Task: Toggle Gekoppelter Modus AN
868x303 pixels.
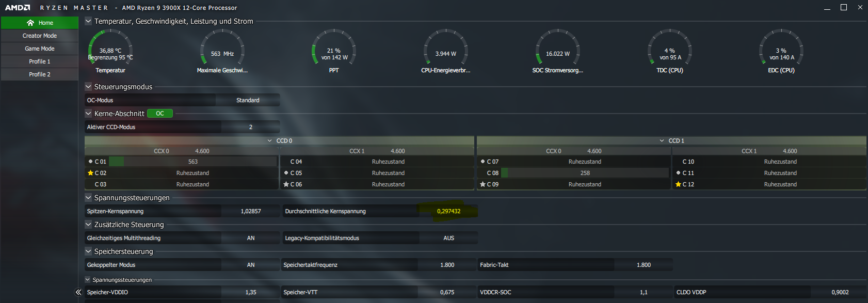Action: click(251, 265)
